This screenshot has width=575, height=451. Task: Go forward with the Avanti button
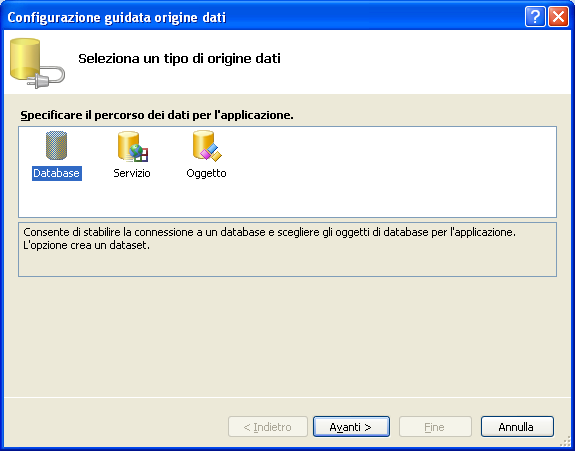(x=351, y=427)
